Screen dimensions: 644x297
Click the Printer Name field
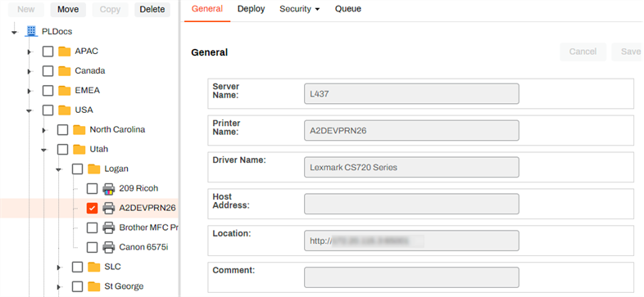click(411, 130)
